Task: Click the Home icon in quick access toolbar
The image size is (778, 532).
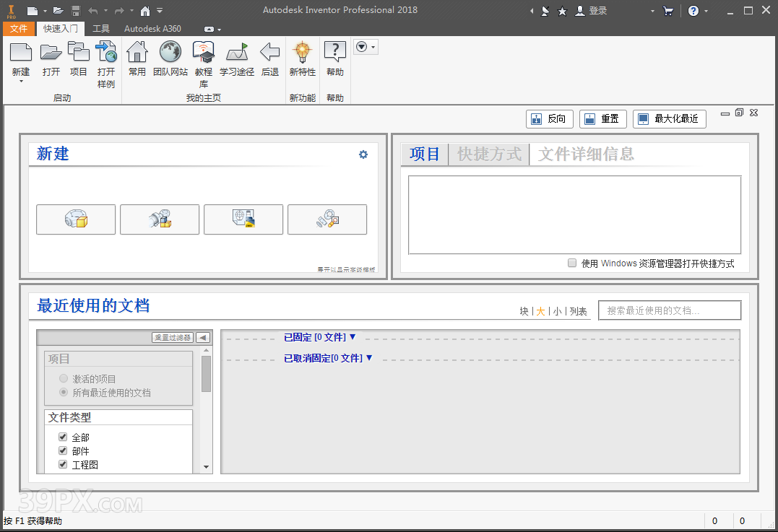Action: pos(145,10)
